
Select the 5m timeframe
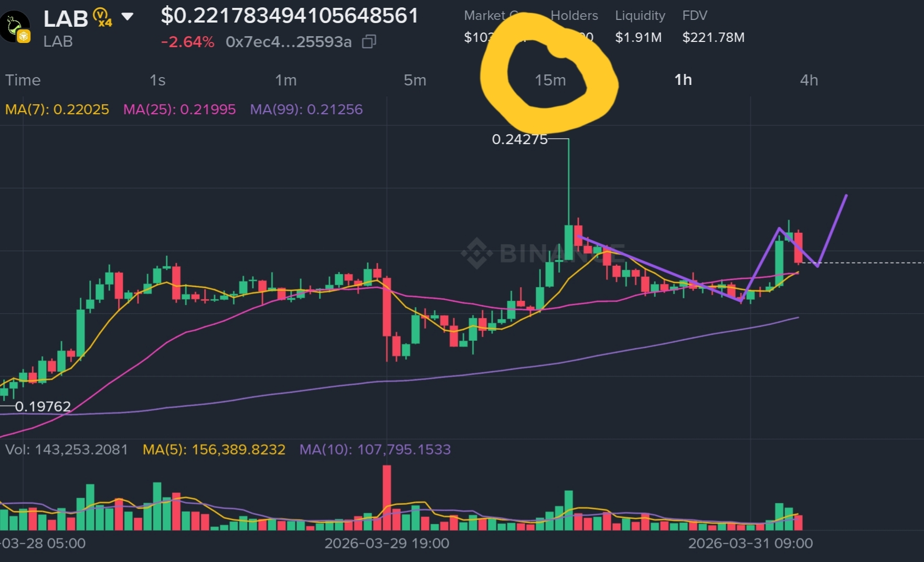(x=415, y=80)
